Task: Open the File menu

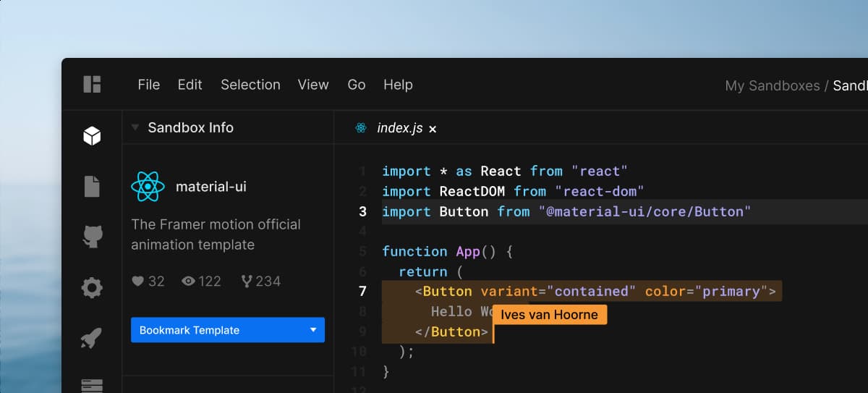Action: (x=148, y=85)
